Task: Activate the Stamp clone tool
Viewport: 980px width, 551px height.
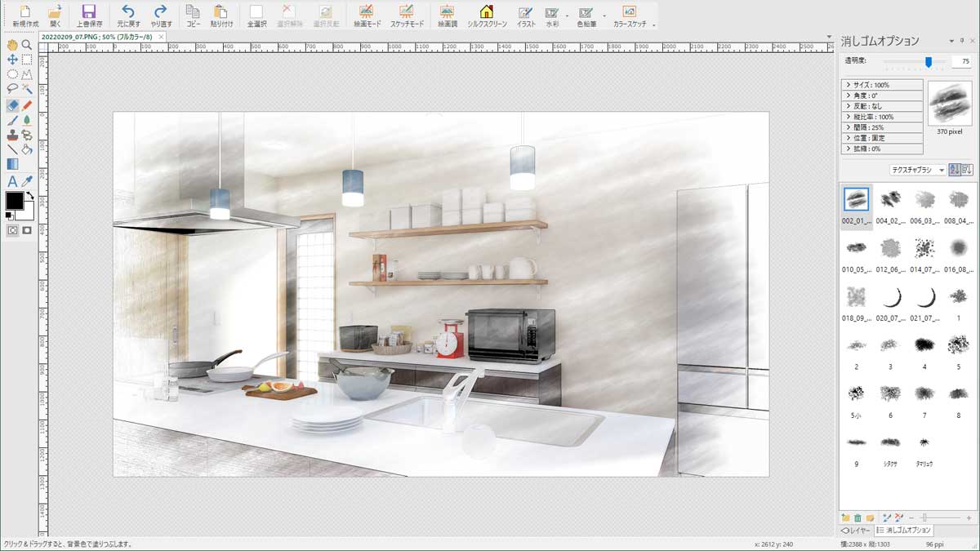Action: click(x=12, y=135)
